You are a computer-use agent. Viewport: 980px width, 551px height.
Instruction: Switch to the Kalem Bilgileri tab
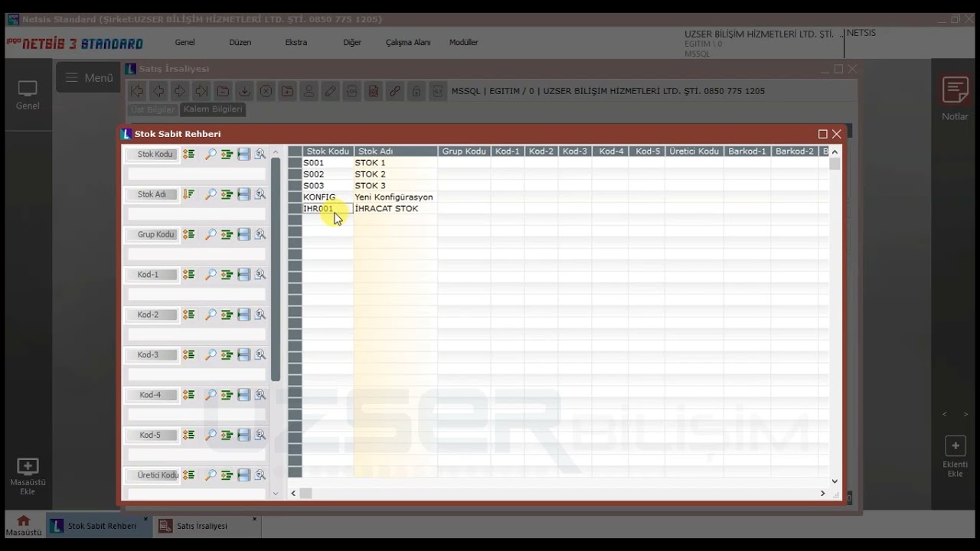tap(213, 109)
